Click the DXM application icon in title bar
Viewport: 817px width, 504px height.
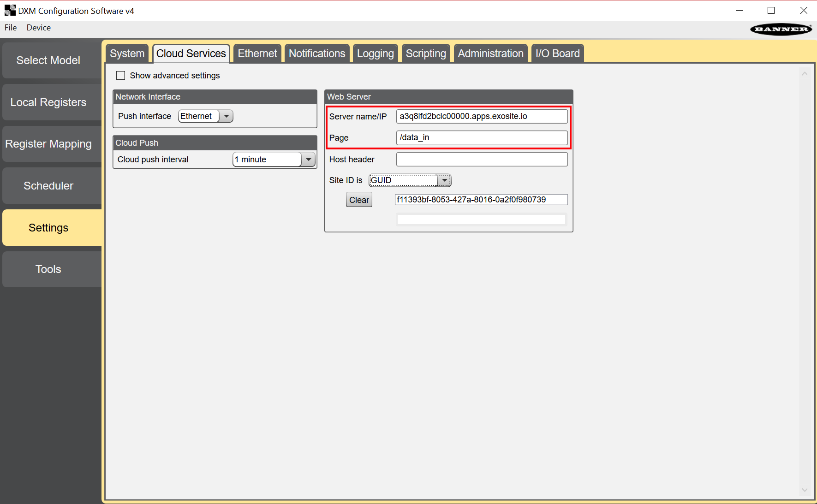click(x=10, y=10)
